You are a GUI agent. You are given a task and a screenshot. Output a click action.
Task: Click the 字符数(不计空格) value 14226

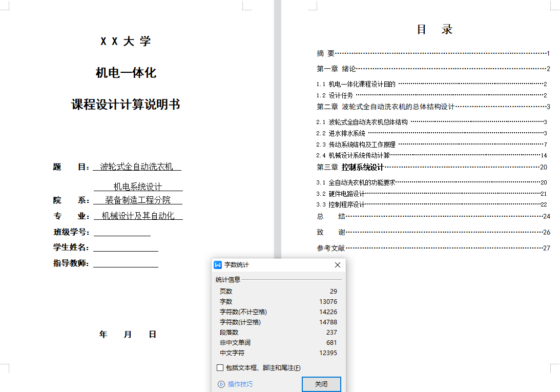pos(328,312)
